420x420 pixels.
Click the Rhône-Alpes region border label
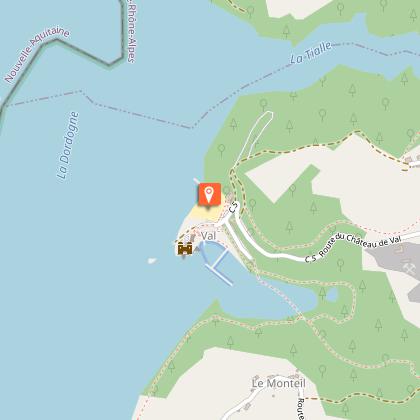click(131, 32)
